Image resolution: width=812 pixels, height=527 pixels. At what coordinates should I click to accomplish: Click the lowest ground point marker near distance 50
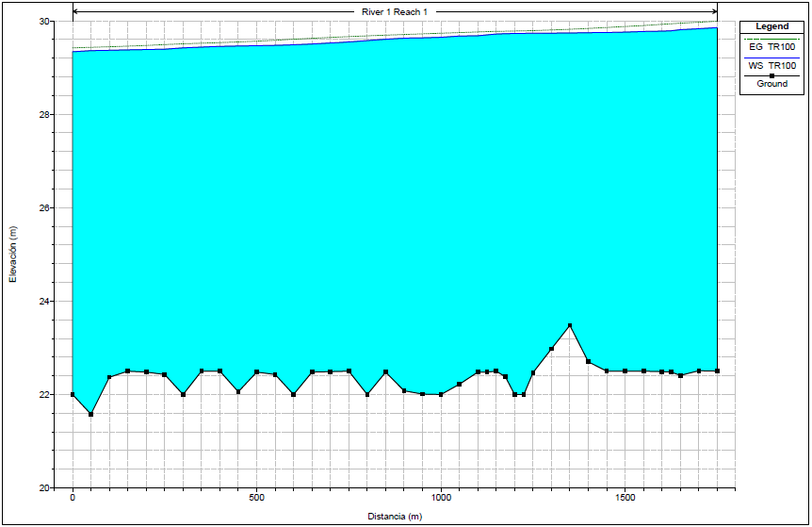91,414
